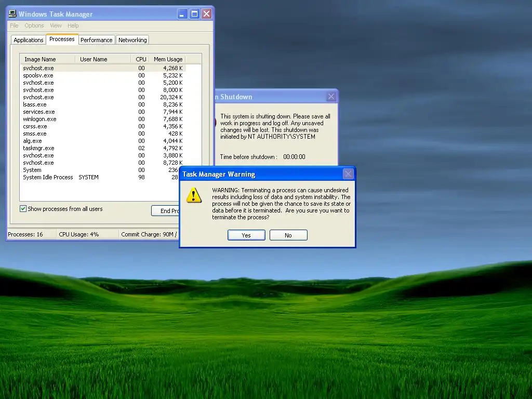Sort by User Name column header

tap(103, 59)
